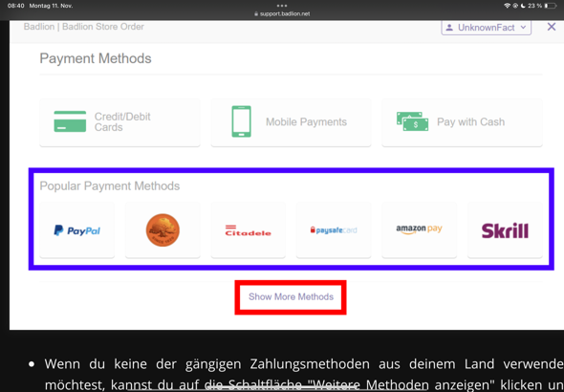Click the green cash bills icon
The width and height of the screenshot is (564, 392).
click(412, 121)
